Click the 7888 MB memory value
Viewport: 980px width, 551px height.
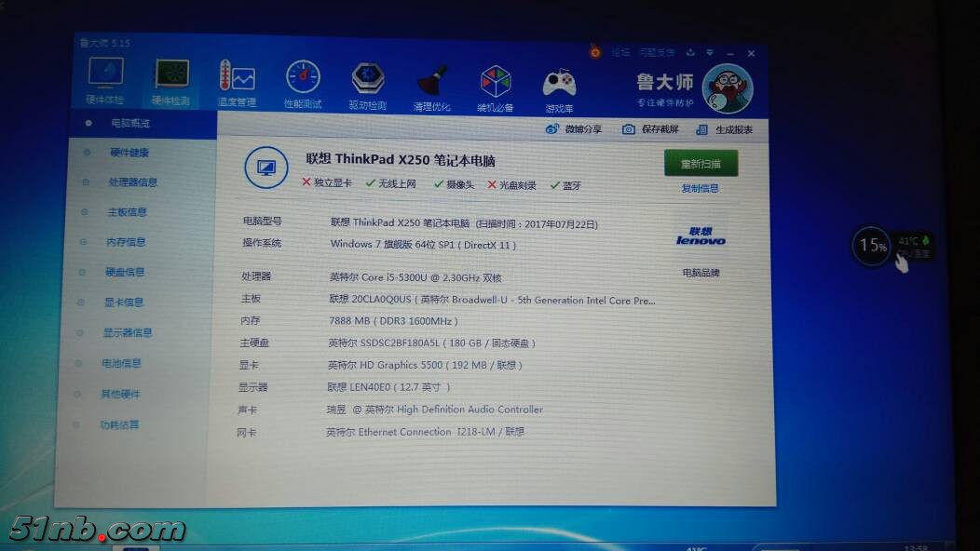[393, 320]
